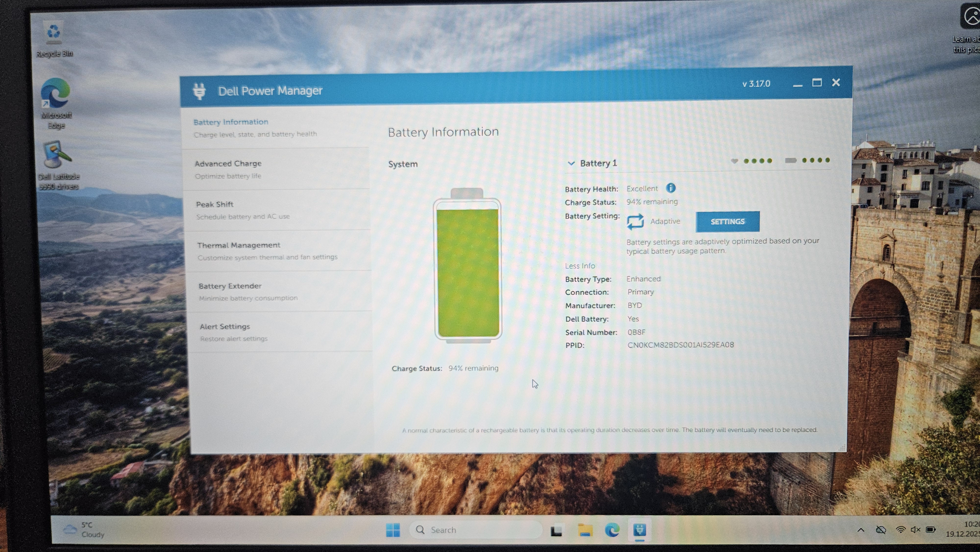The width and height of the screenshot is (980, 552).
Task: Open Dell Power Manager from taskbar
Action: [639, 529]
